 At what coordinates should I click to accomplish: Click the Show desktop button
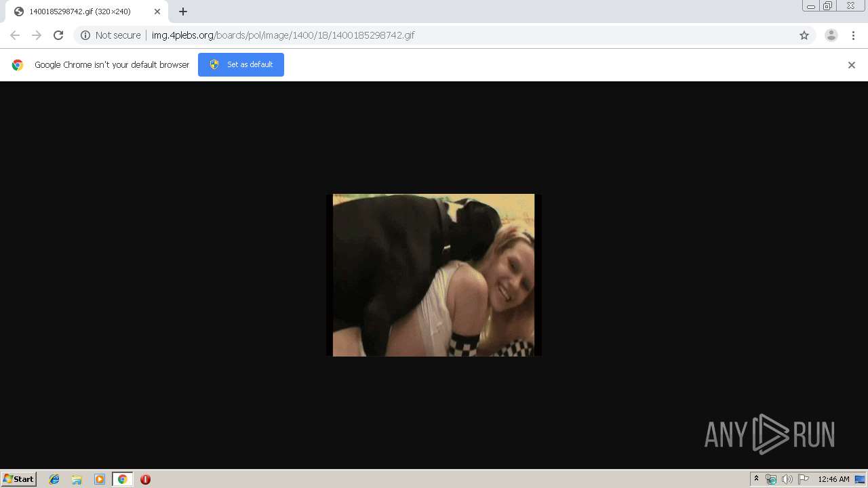tap(861, 479)
